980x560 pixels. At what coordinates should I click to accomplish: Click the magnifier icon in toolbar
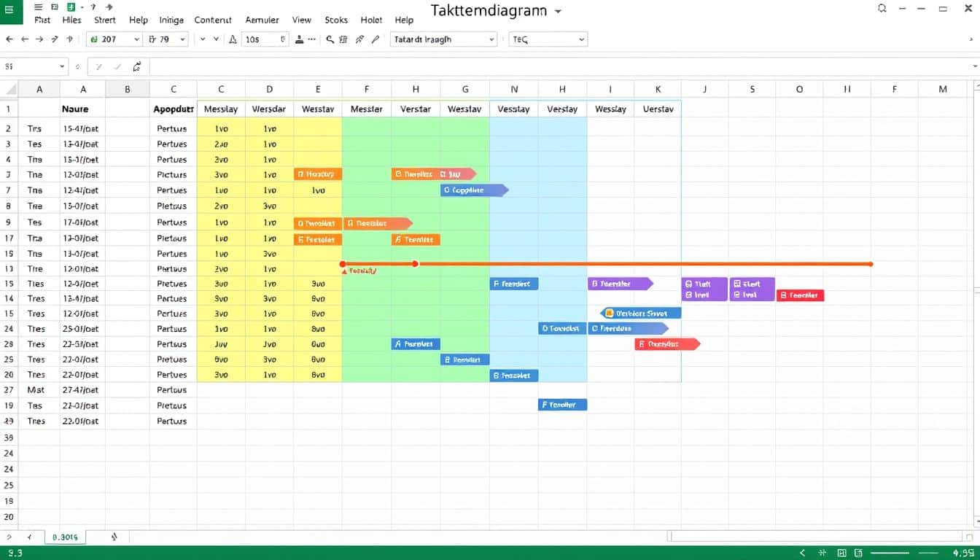pos(330,39)
